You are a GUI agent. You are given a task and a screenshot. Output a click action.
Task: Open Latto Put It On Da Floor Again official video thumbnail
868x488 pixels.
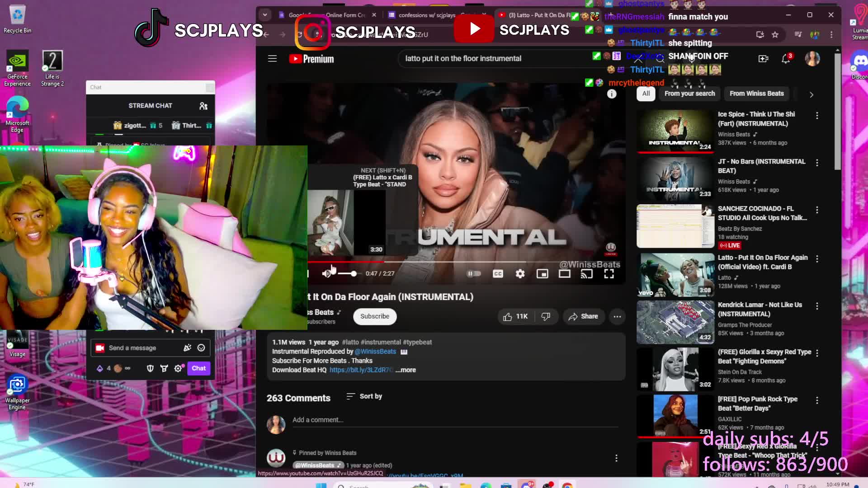point(675,275)
